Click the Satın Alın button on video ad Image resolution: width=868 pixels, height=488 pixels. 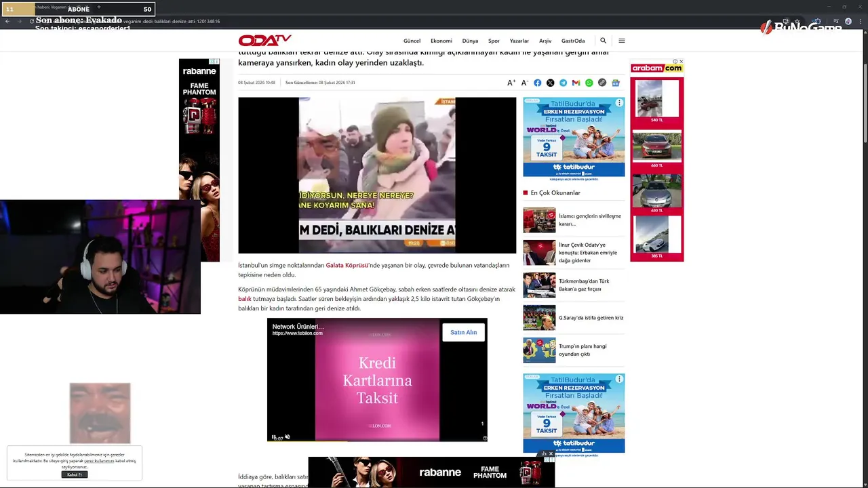[464, 332]
